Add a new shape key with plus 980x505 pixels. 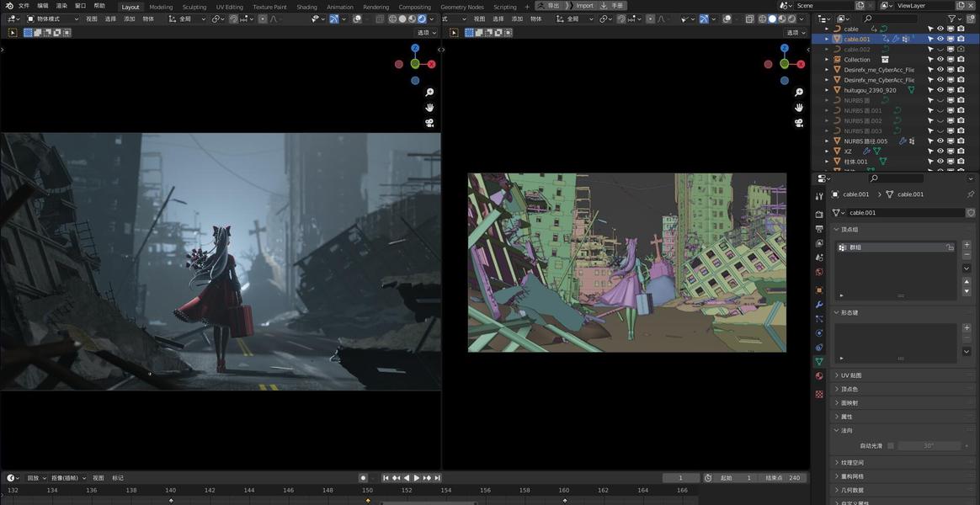point(967,327)
